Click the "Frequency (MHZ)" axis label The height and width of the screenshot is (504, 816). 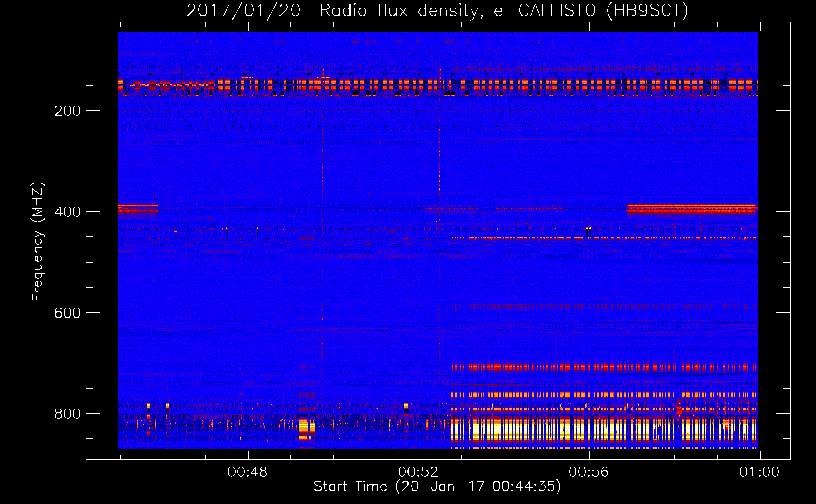[38, 242]
